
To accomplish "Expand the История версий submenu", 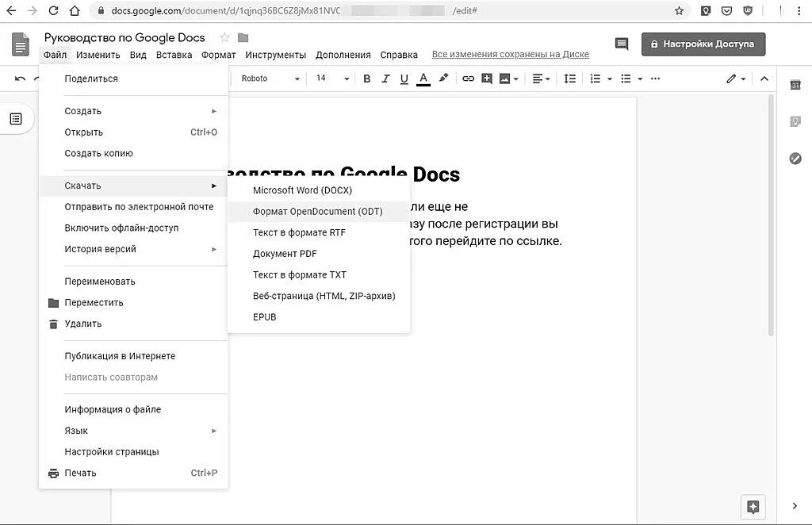I will coord(133,250).
